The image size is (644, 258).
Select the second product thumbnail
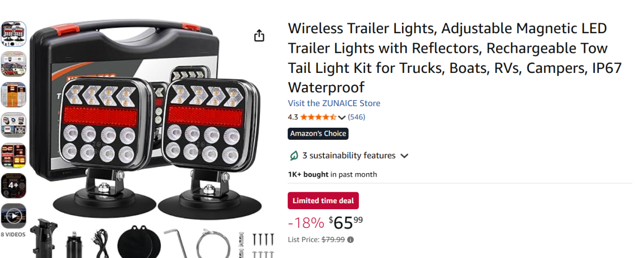(14, 64)
